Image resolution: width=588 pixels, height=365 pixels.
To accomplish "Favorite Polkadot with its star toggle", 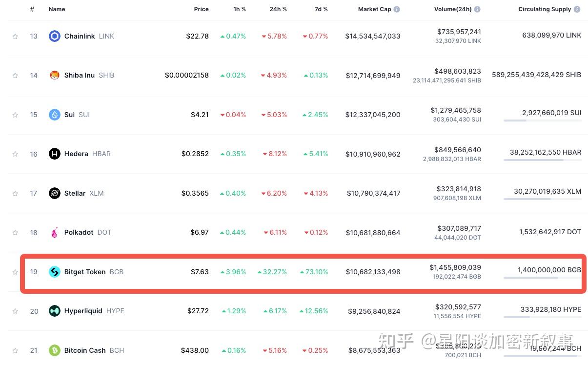I will 15,233.
